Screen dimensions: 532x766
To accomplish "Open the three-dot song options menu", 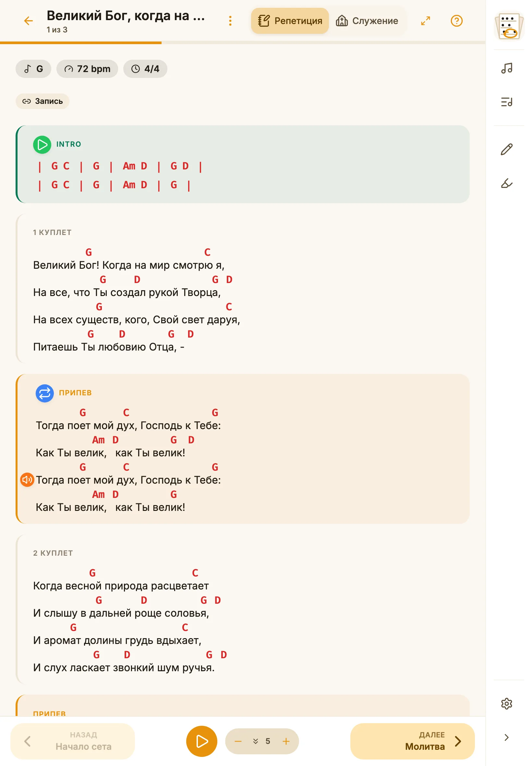I will [x=230, y=21].
